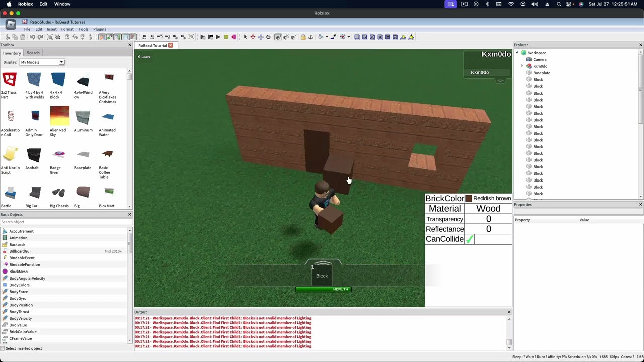Click the Copy icon in toolbar
This screenshot has height=362, width=644.
(x=15, y=37)
